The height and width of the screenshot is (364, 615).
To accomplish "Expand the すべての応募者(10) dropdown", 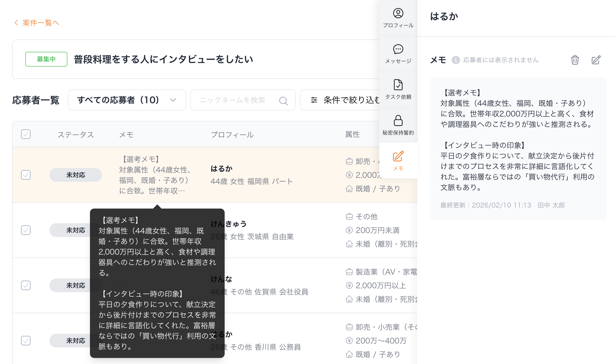I will pyautogui.click(x=127, y=100).
